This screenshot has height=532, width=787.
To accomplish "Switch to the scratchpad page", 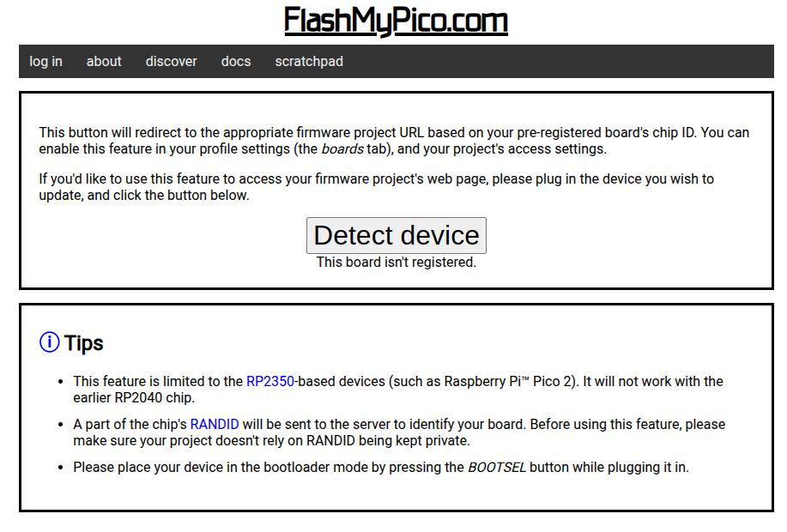I will click(309, 61).
